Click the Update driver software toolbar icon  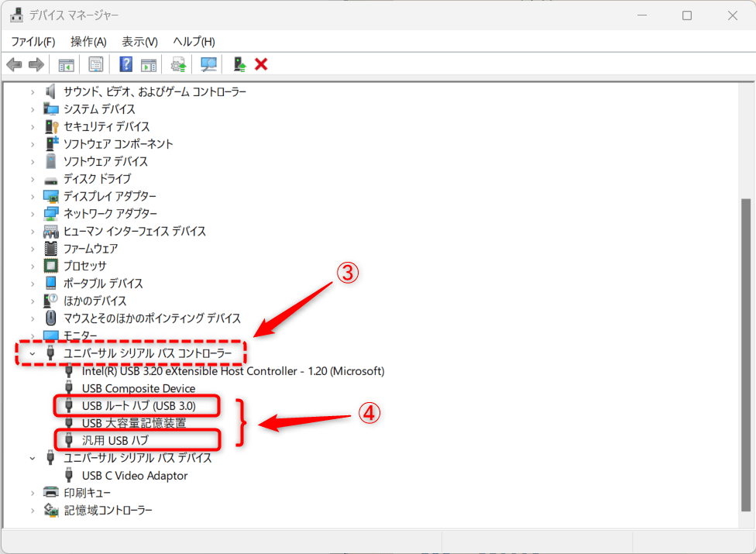pos(178,64)
